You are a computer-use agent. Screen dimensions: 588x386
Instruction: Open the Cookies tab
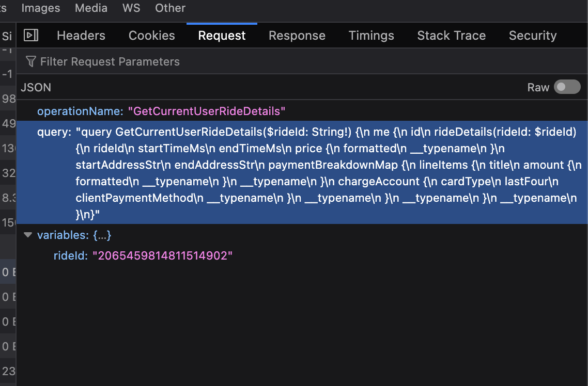coord(151,36)
